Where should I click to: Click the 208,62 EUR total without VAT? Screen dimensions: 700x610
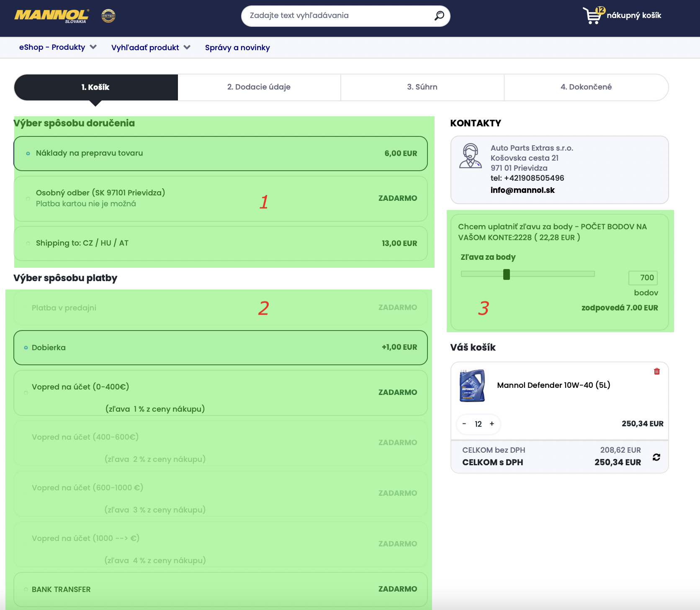point(620,450)
